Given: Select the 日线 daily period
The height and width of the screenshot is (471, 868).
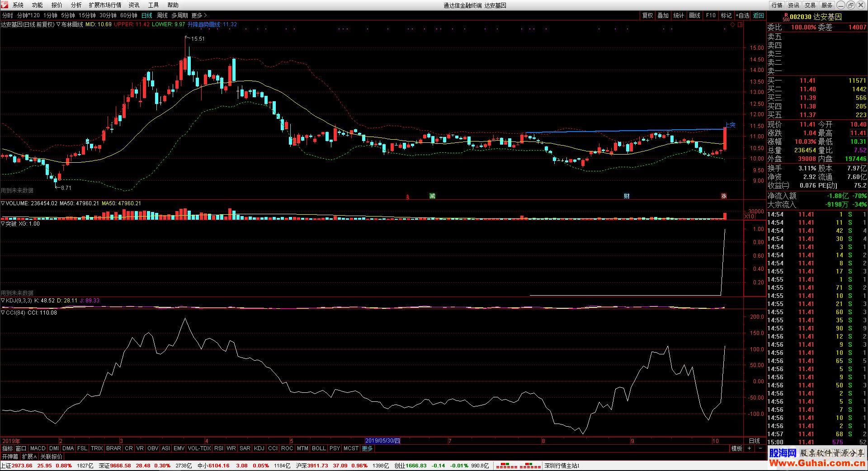Looking at the screenshot, I should [x=147, y=15].
